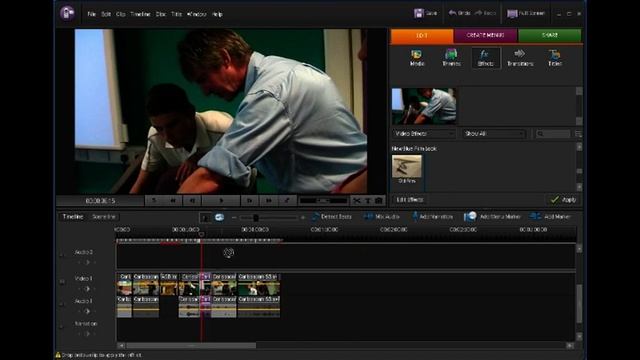Click Audio 1 keyframe navigator button
The image size is (640, 360).
pyautogui.click(x=87, y=311)
